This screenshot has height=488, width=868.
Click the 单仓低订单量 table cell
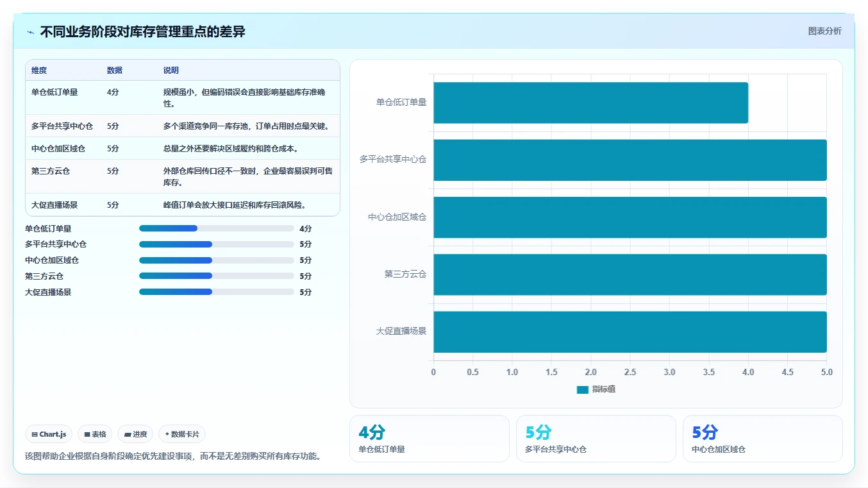[54, 92]
